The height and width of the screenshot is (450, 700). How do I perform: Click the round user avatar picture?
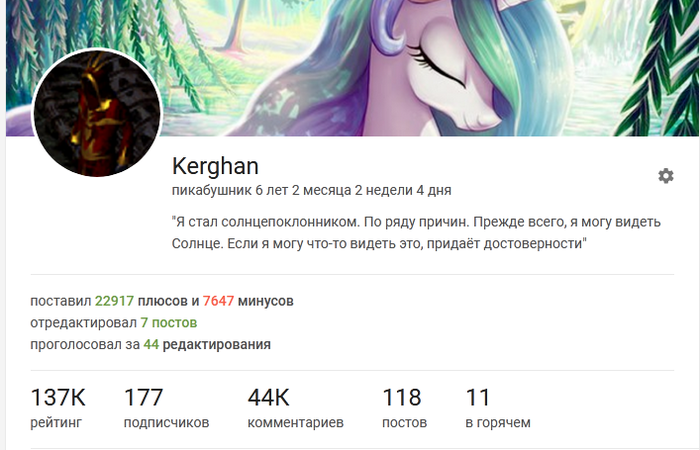97,113
